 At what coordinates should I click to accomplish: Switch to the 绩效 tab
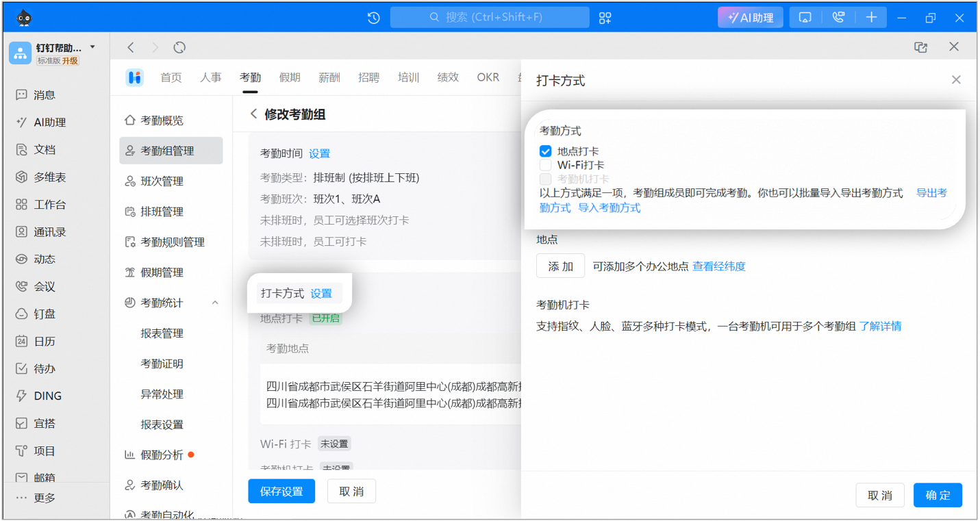(448, 77)
